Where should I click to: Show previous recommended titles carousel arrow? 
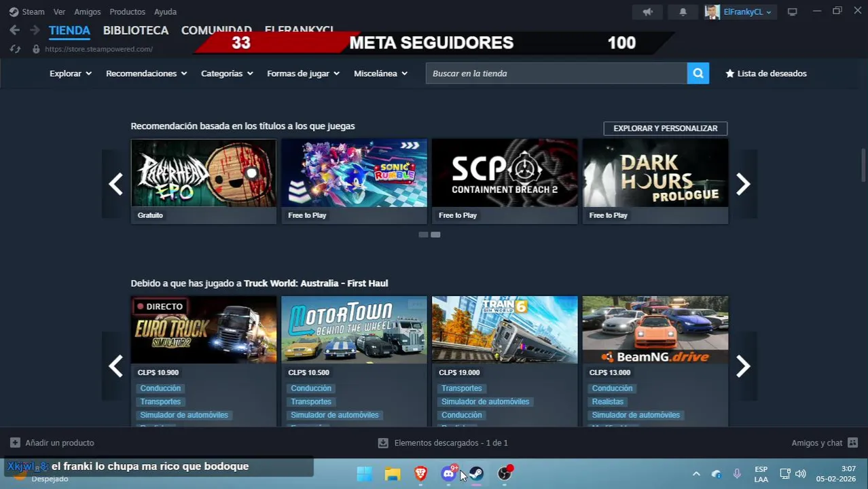115,183
